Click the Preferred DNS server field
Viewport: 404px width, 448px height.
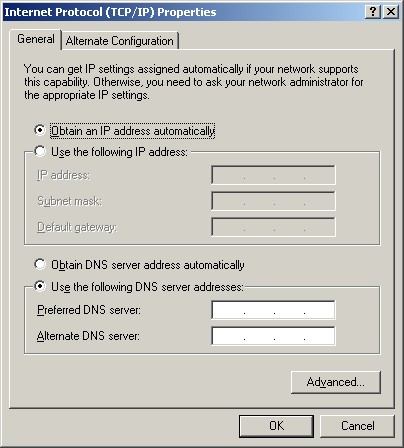pyautogui.click(x=273, y=310)
